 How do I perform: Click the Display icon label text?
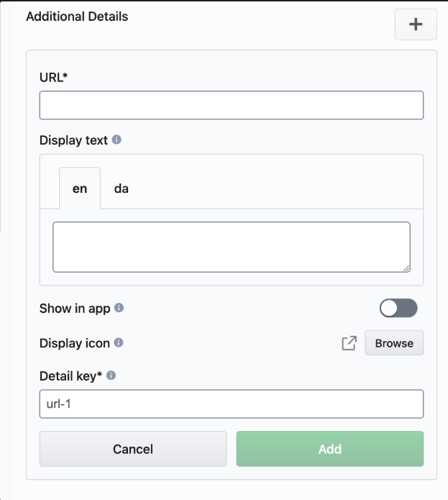point(75,343)
